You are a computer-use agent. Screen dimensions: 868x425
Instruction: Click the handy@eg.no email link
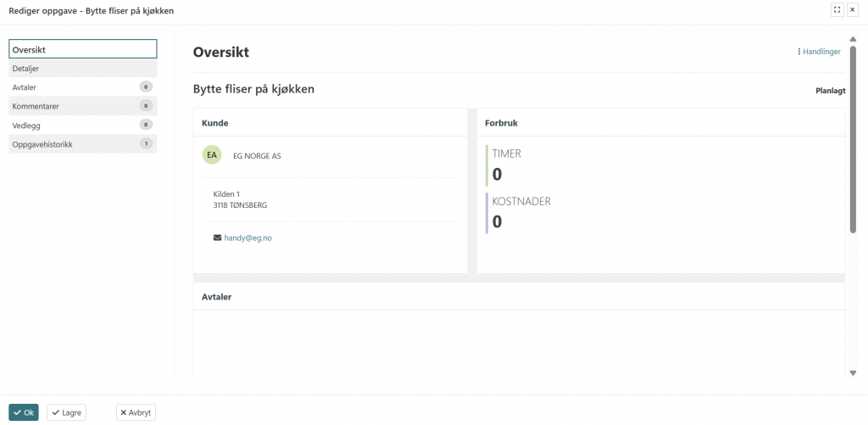pyautogui.click(x=248, y=238)
